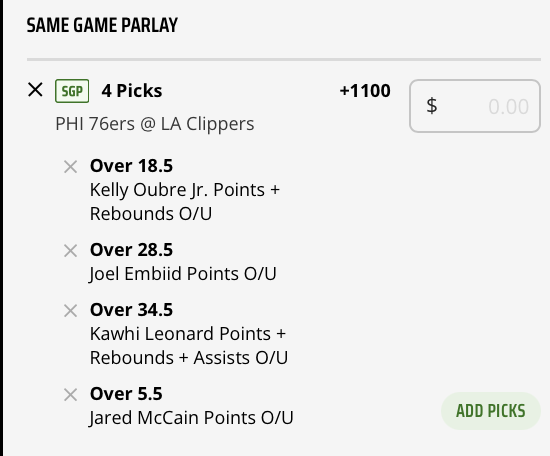The image size is (550, 456).
Task: Open PHI 76ers @ LA Clippers game link
Action: tap(155, 124)
